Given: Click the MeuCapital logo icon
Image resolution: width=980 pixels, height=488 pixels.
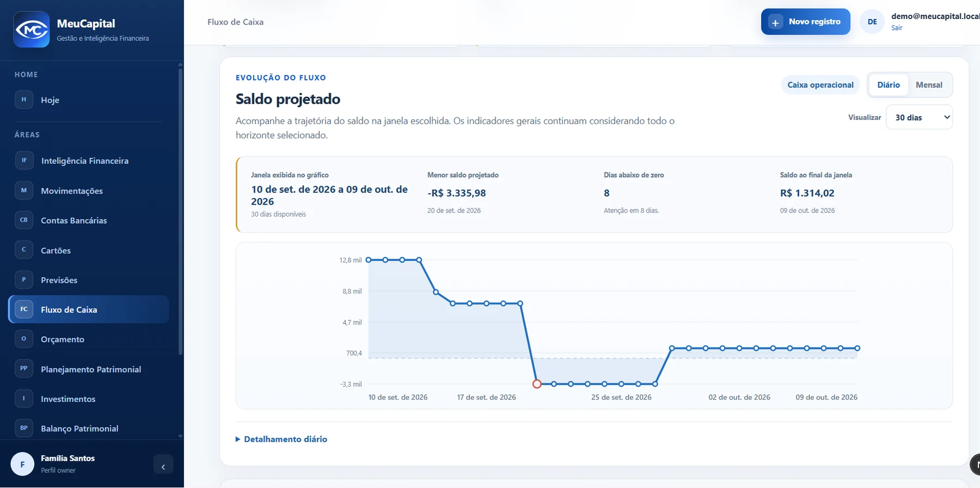Looking at the screenshot, I should tap(32, 29).
